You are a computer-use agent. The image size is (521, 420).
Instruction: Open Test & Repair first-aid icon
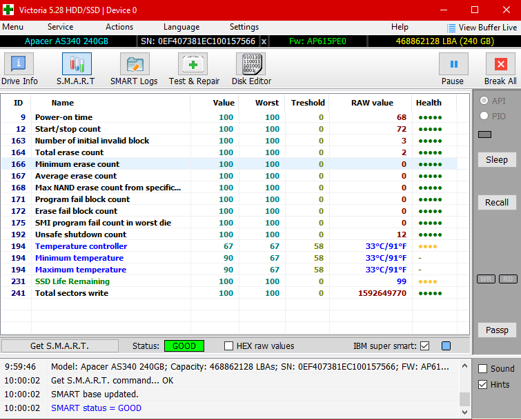tap(193, 63)
